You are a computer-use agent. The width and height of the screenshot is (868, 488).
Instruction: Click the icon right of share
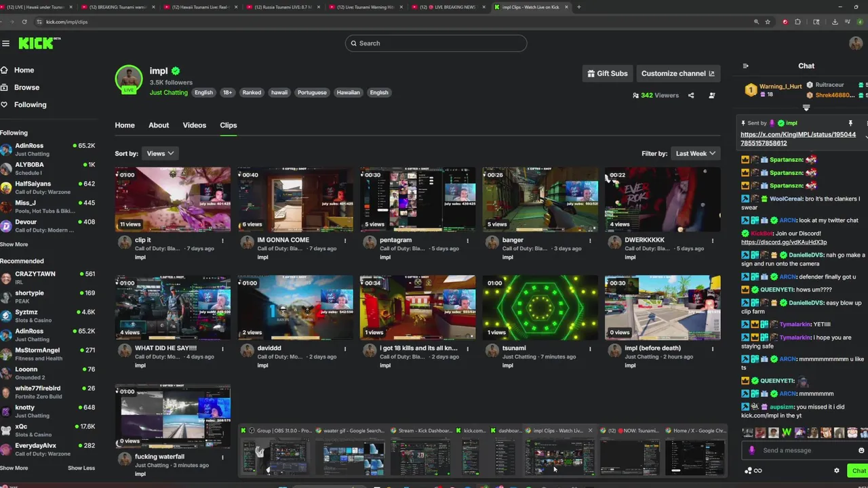tap(712, 96)
